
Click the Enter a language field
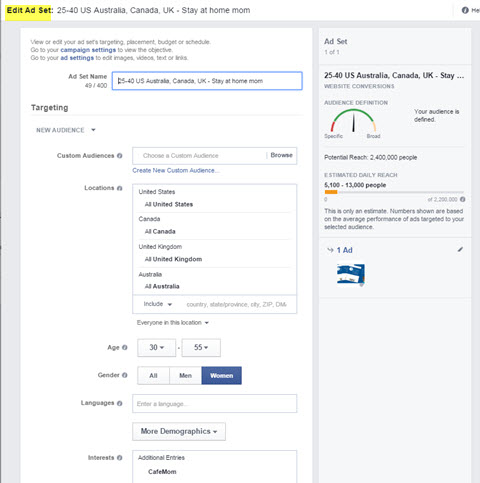coord(214,404)
